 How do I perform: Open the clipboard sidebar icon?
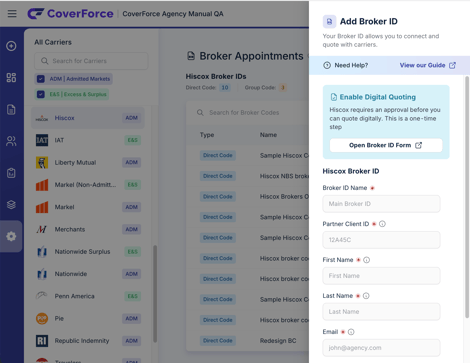(11, 173)
